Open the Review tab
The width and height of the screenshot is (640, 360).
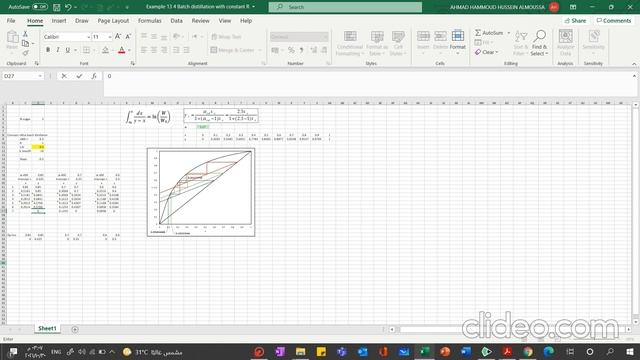point(200,20)
